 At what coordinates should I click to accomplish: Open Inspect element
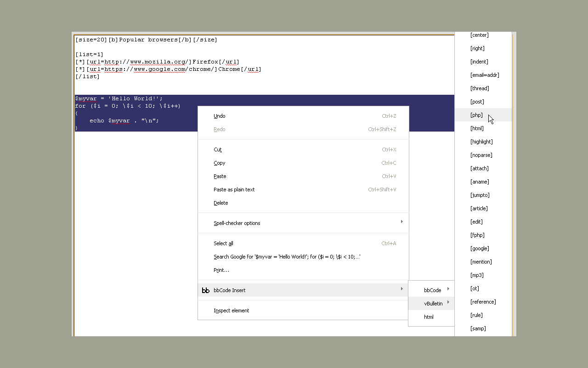pos(232,310)
